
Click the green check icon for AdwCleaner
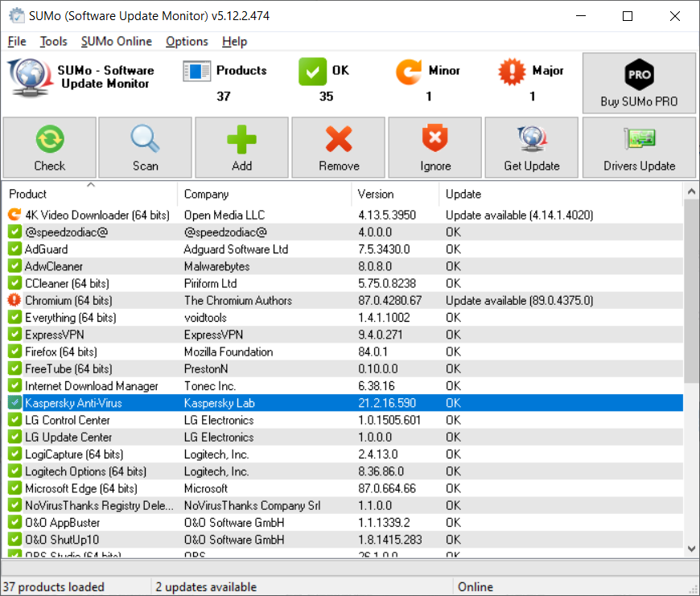pos(14,266)
